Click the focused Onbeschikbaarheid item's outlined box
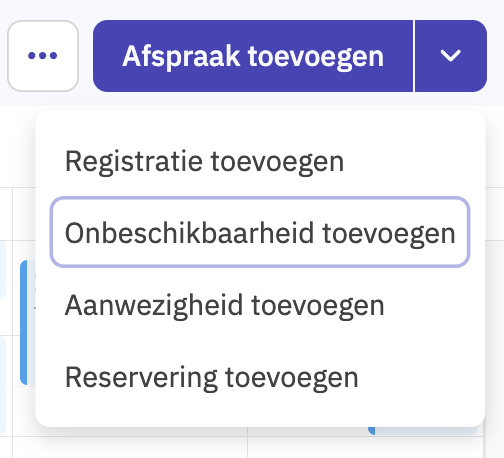Image resolution: width=504 pixels, height=458 pixels. click(x=260, y=232)
